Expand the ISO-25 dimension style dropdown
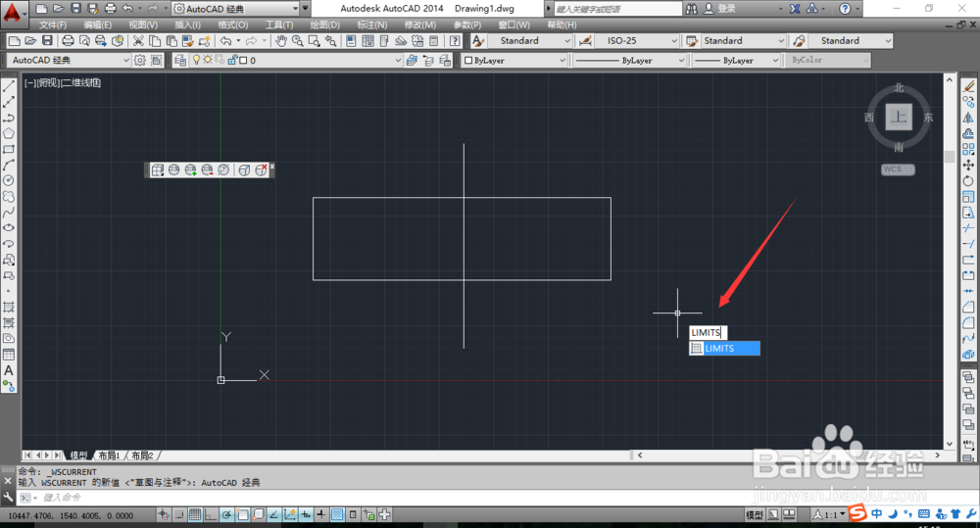980x528 pixels. (637, 40)
